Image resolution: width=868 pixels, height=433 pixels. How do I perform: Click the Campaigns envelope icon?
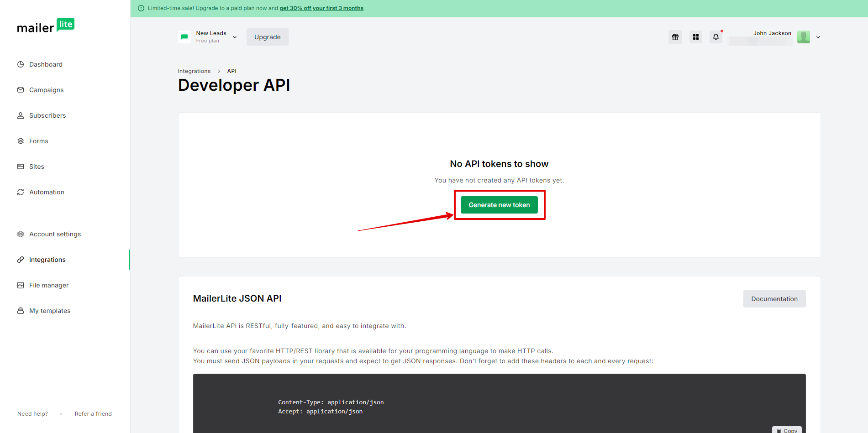(21, 90)
